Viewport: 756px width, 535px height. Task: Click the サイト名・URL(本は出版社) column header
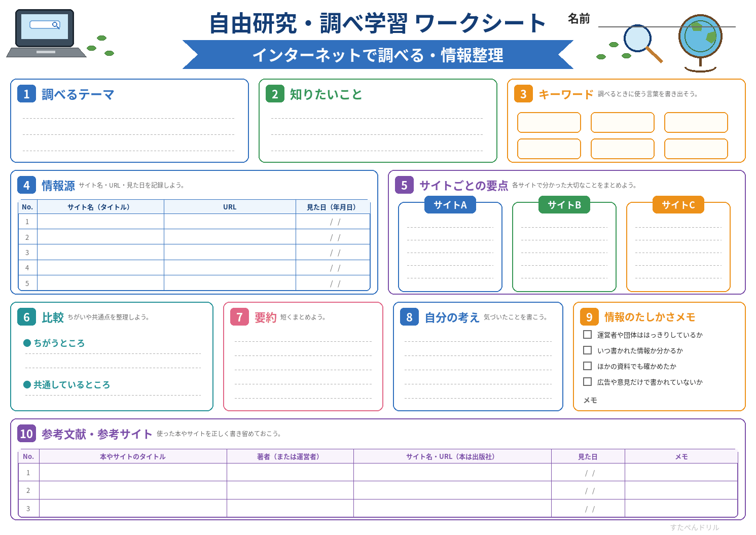[x=452, y=456]
